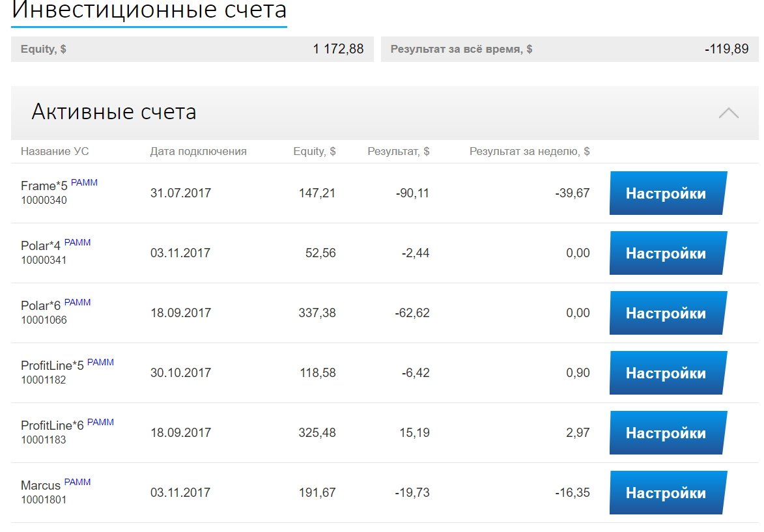This screenshot has width=764, height=532.
Task: Open Настройки for ProfitLine*5 account
Action: click(x=667, y=373)
